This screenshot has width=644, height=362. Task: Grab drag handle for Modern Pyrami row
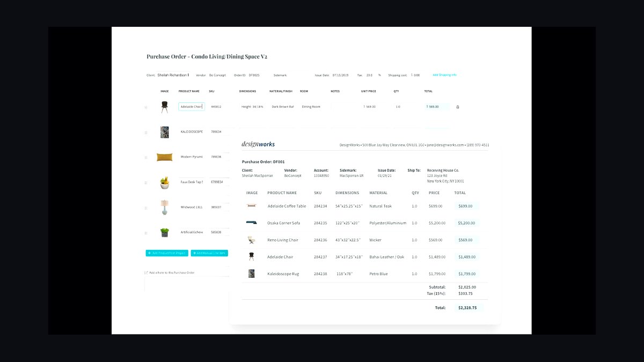(x=146, y=157)
